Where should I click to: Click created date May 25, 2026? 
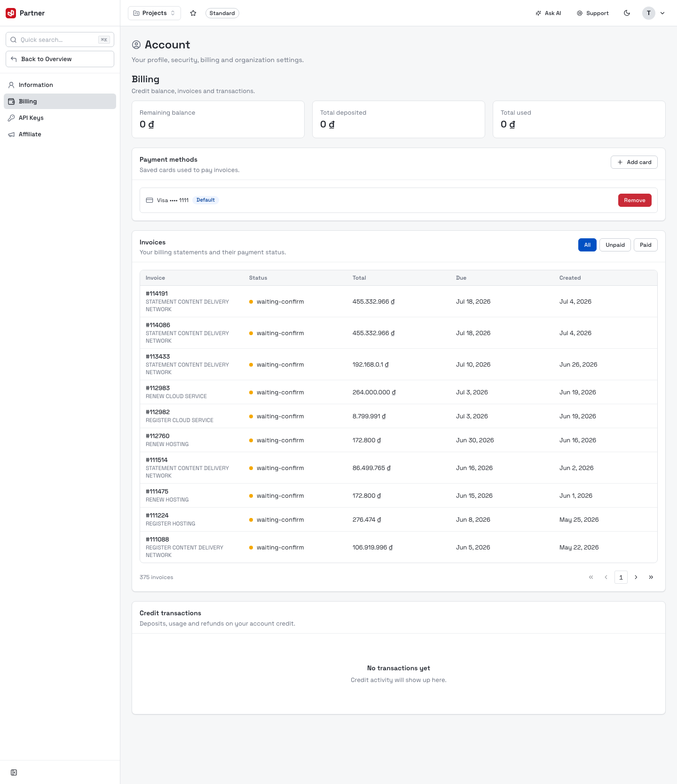pos(579,519)
